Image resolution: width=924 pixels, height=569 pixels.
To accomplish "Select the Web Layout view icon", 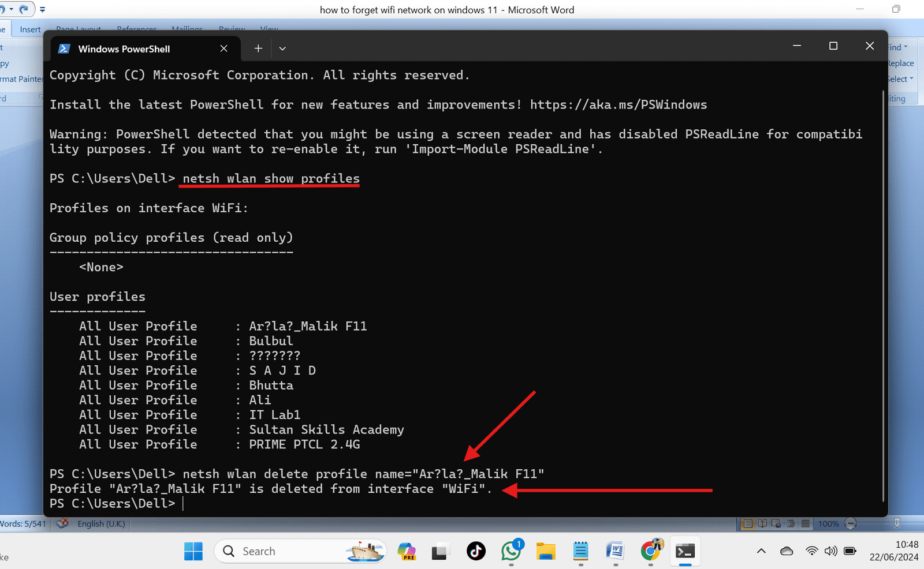I will (777, 524).
